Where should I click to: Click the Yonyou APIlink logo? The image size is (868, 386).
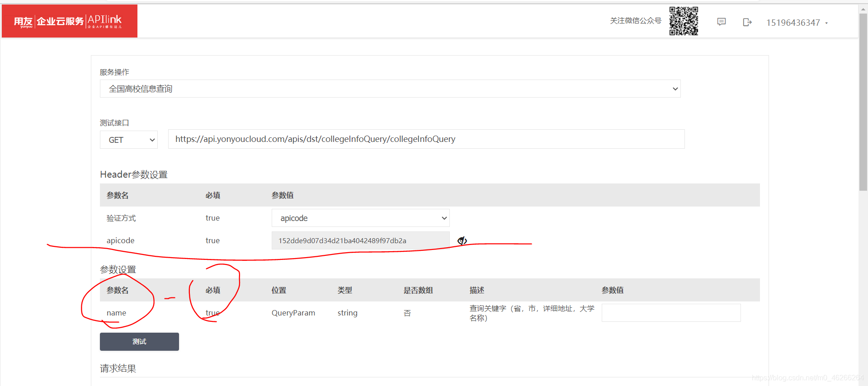point(70,21)
